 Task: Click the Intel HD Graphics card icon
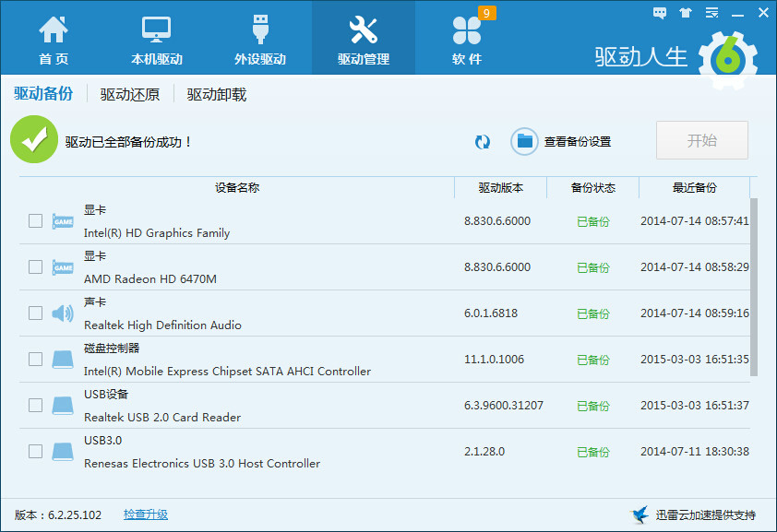(63, 221)
